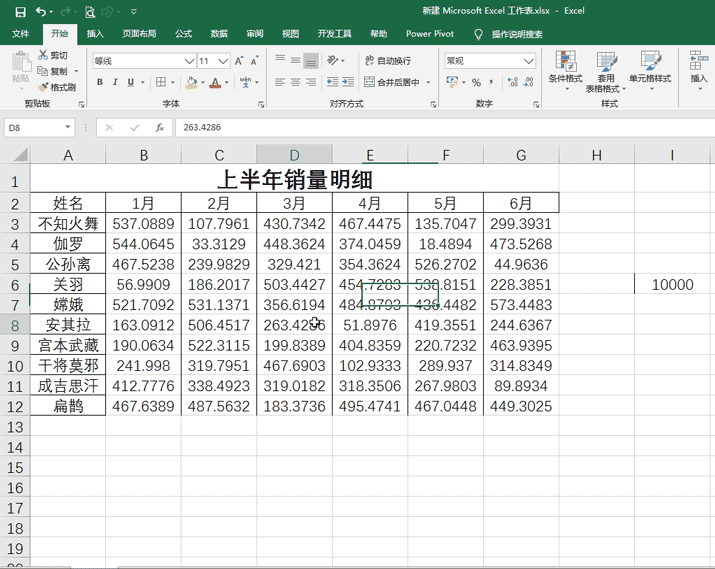Screen dimensions: 715x569
Task: Click the title cell 上半年销量明细
Action: tap(295, 180)
